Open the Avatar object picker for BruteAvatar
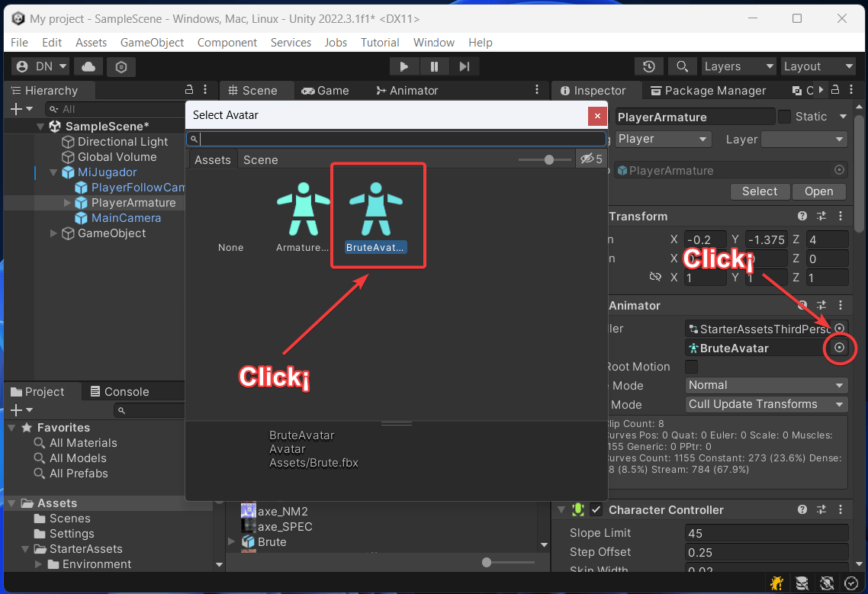Screen dimensions: 868x594 839,348
